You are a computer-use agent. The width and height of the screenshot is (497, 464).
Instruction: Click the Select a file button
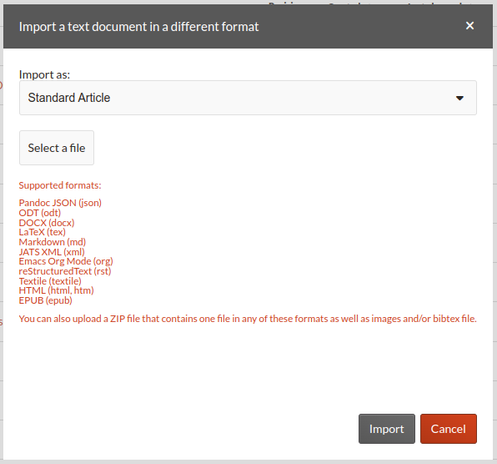point(56,148)
